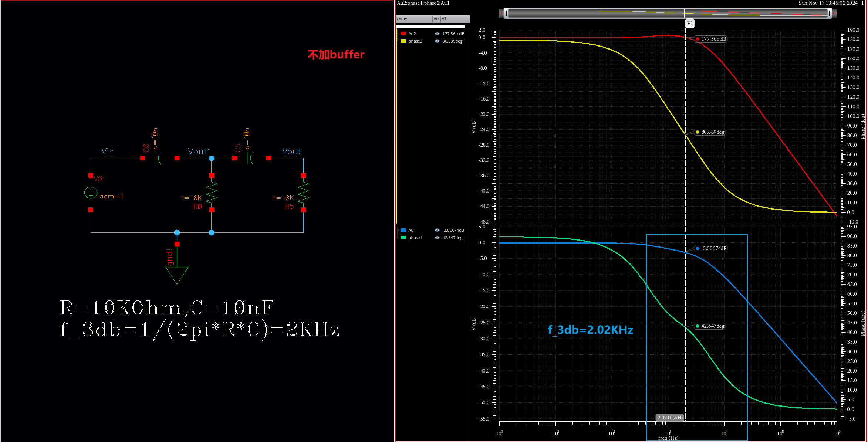Select resistor R5 in schematic
Image resolution: width=868 pixels, height=442 pixels.
tap(303, 193)
